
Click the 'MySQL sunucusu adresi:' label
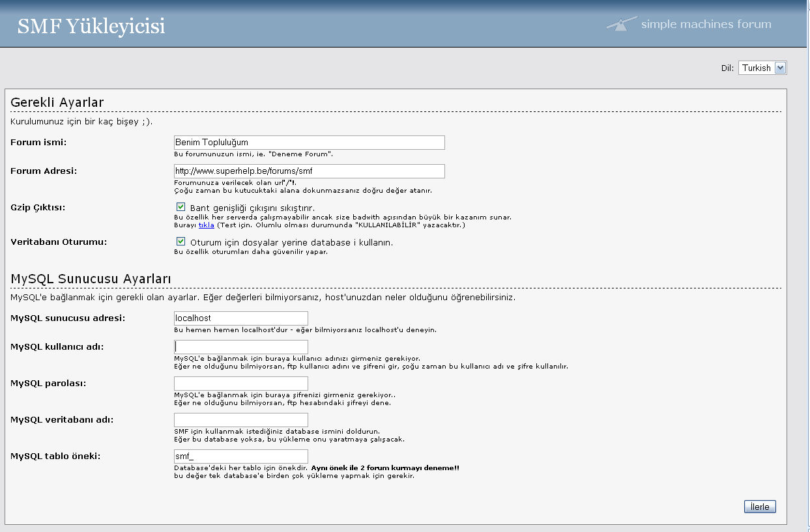(68, 318)
